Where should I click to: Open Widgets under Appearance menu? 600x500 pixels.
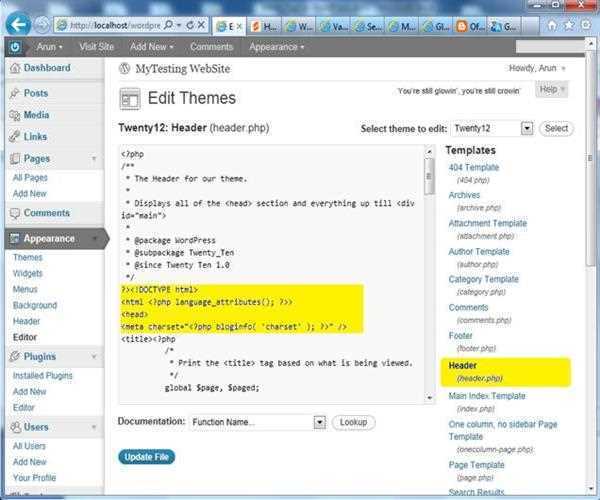click(x=28, y=273)
